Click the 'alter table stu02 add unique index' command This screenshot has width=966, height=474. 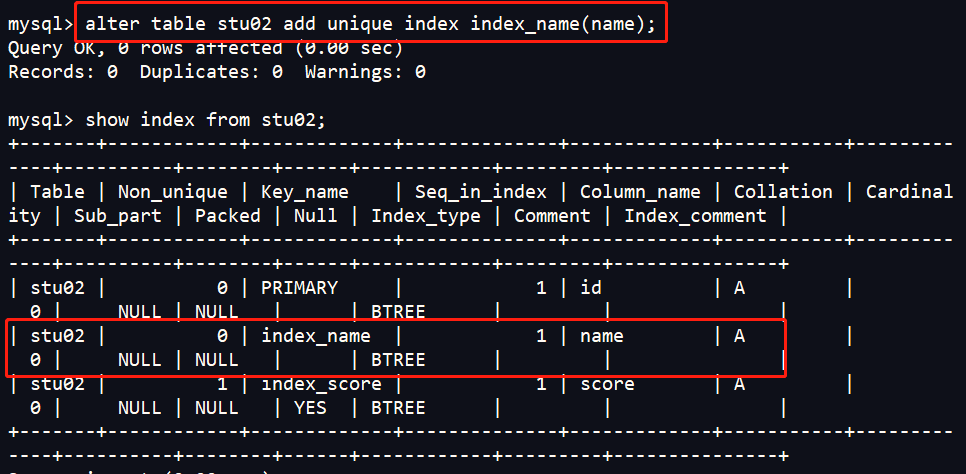[370, 24]
